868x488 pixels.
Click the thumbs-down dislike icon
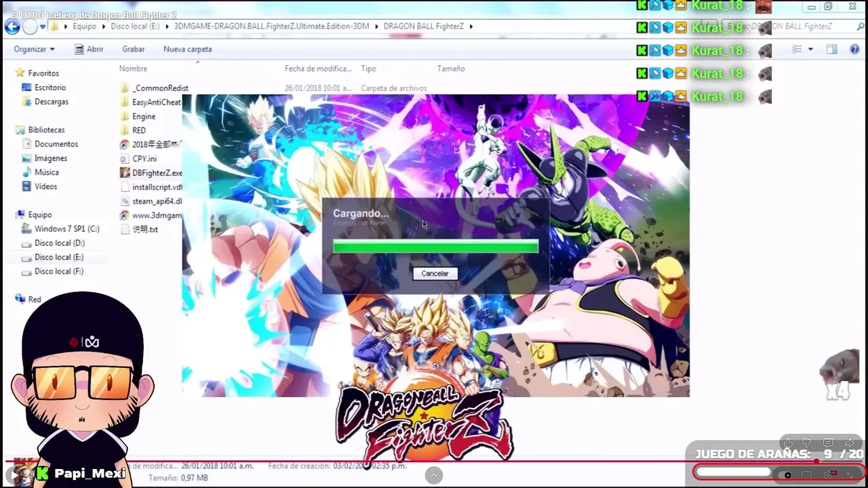coord(808,443)
